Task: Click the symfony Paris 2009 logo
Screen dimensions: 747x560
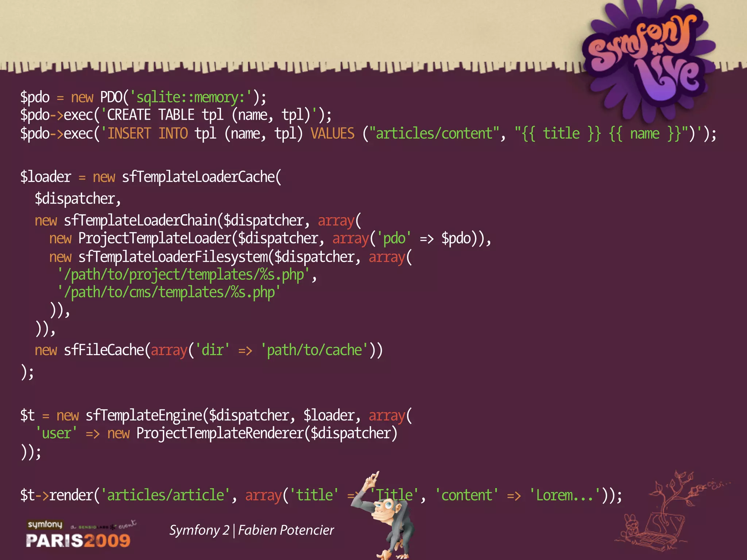Action: tap(81, 534)
